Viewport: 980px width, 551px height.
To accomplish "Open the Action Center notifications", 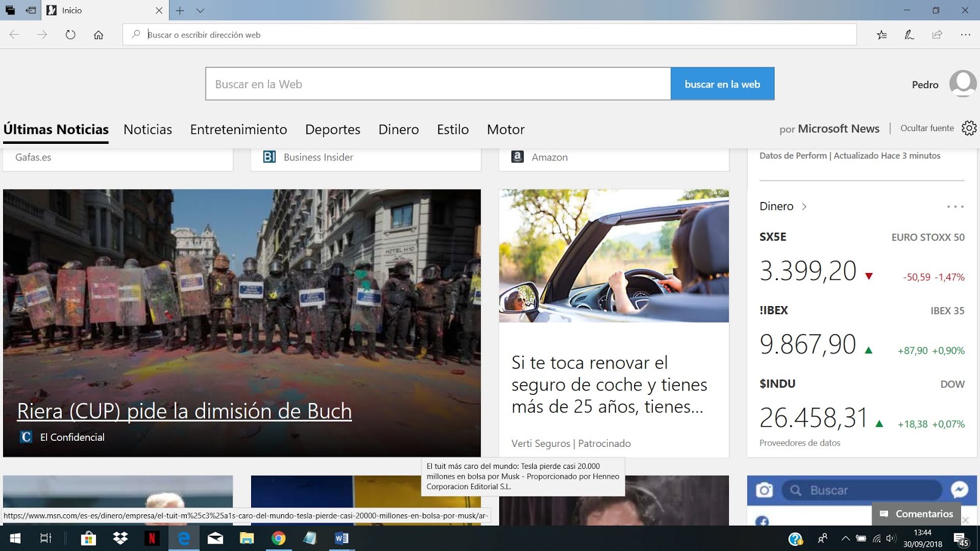I will pos(961,539).
